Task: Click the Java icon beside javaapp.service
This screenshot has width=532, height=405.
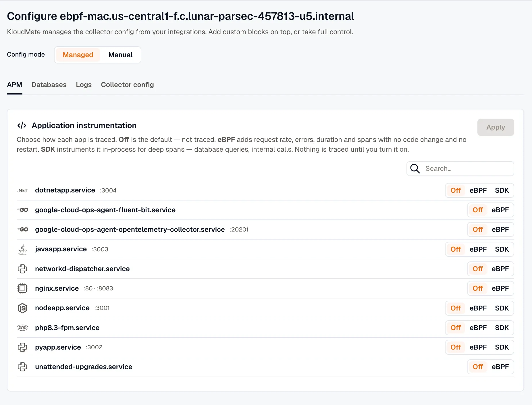Action: click(x=22, y=249)
